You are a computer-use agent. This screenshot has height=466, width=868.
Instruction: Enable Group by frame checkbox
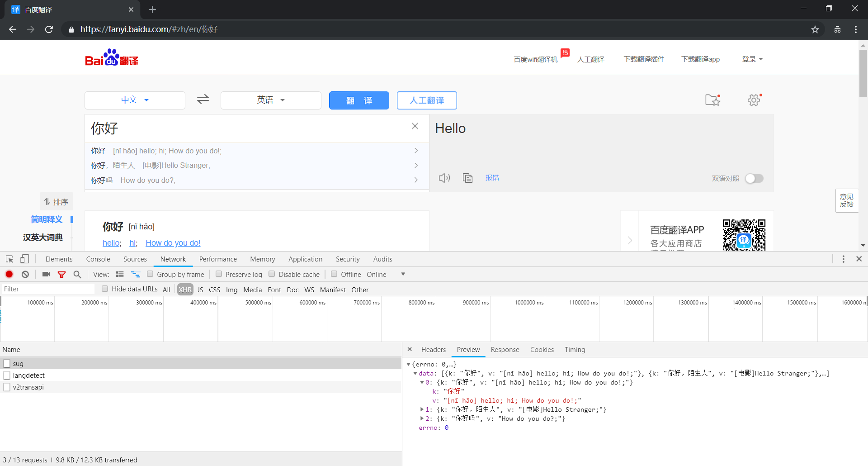(x=150, y=274)
